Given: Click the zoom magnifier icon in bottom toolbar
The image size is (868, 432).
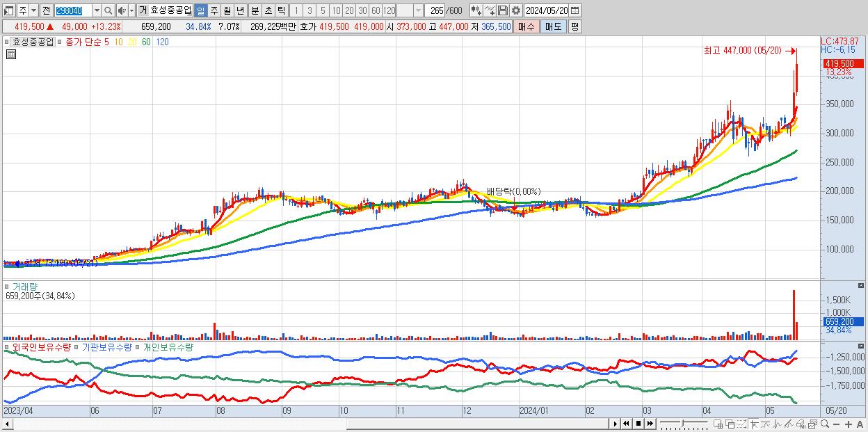Looking at the screenshot, I should [x=825, y=424].
